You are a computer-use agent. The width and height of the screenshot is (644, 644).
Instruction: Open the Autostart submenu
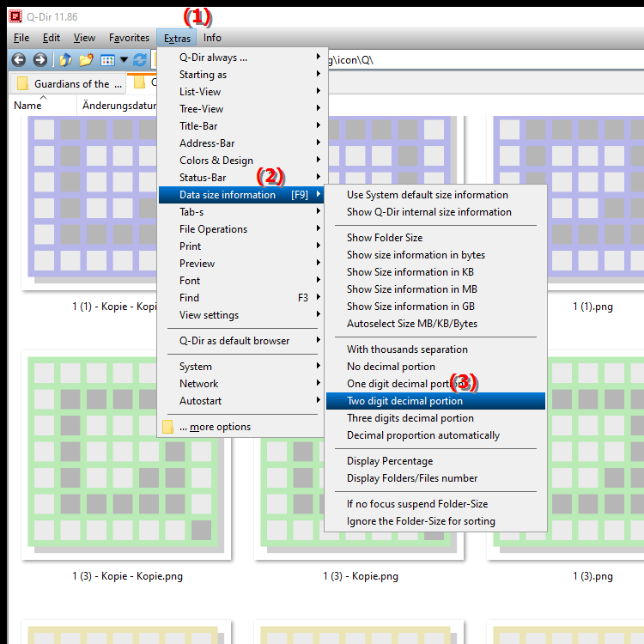(x=242, y=401)
